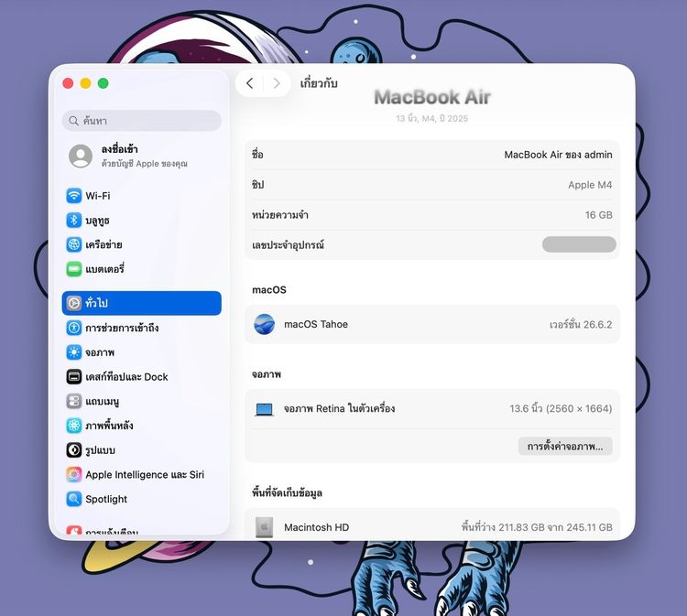Click the Macintosh HD drive icon
This screenshot has height=616, width=687.
pyautogui.click(x=264, y=527)
